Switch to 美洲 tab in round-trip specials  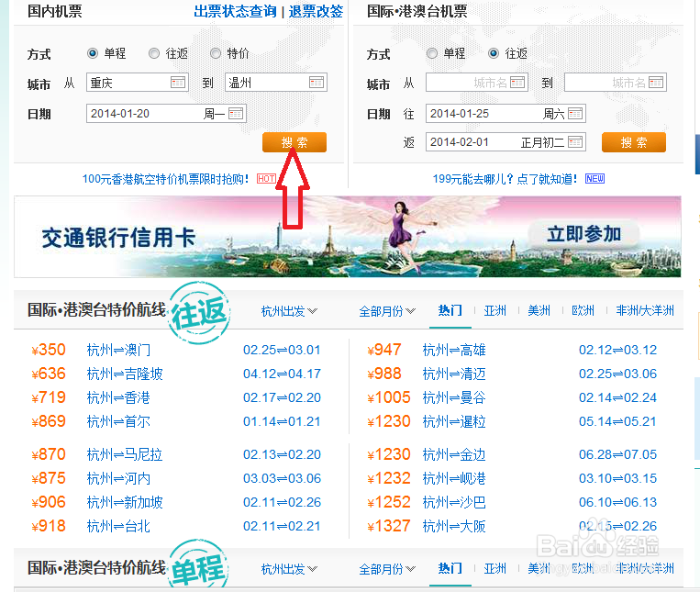539,310
